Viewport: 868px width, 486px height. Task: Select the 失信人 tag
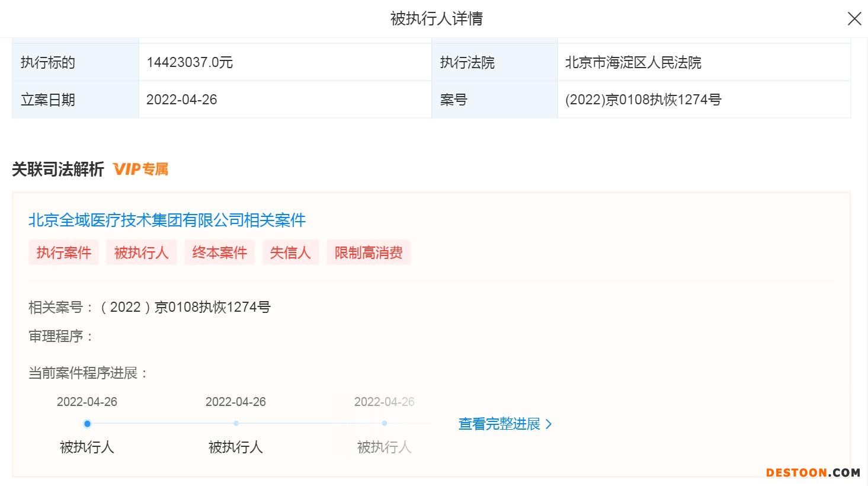point(290,252)
